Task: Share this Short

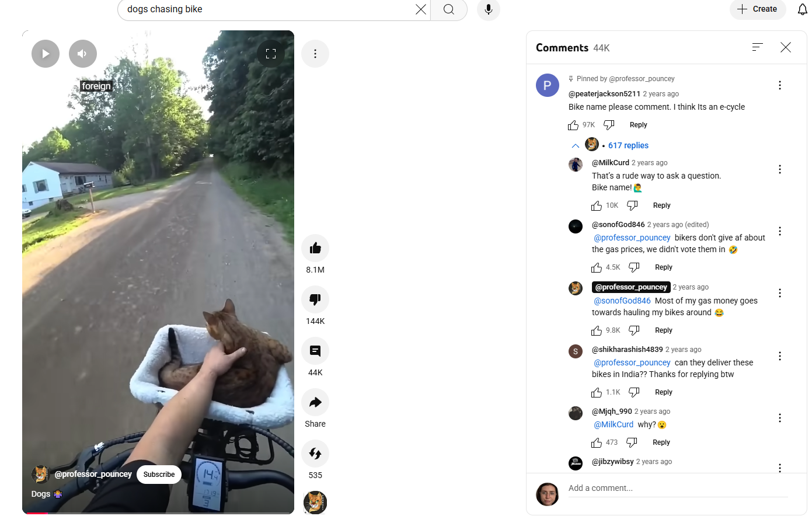Action: coord(315,402)
